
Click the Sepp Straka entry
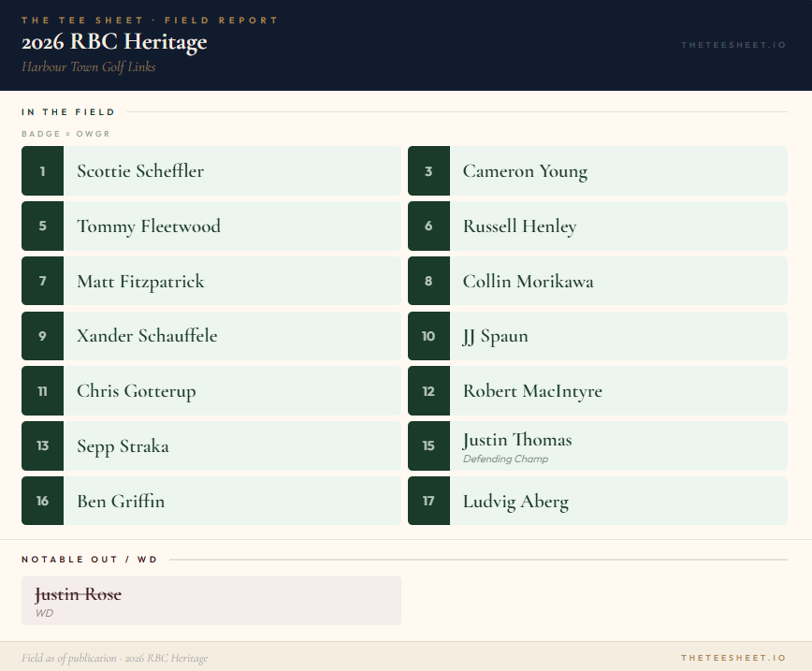[211, 446]
